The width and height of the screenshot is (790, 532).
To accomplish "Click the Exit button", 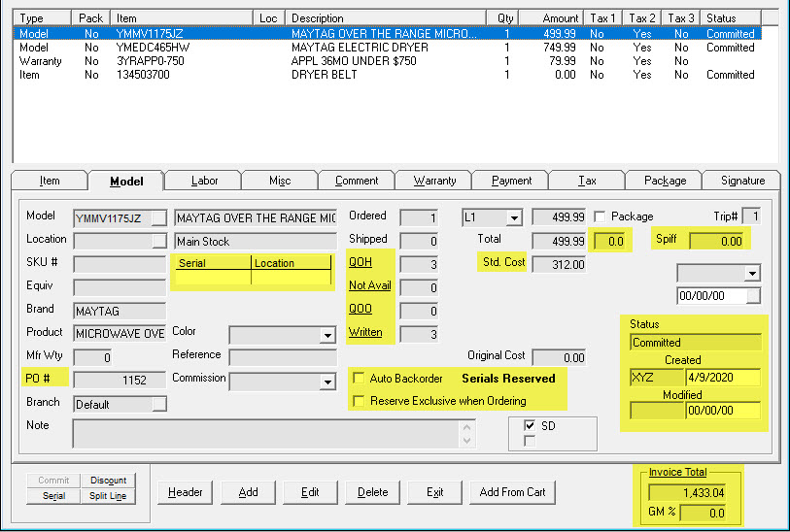I will (434, 492).
